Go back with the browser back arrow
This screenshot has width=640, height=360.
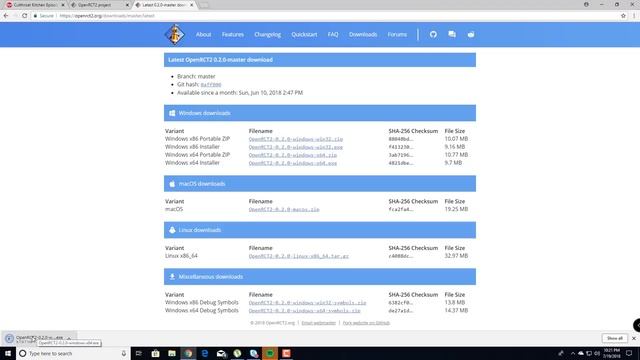[x=6, y=16]
